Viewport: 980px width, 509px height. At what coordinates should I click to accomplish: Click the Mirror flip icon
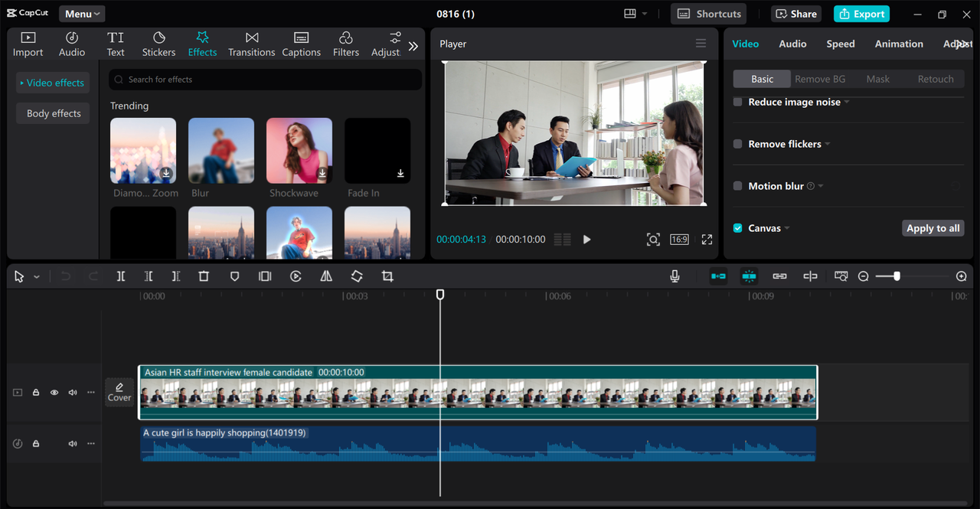(326, 276)
